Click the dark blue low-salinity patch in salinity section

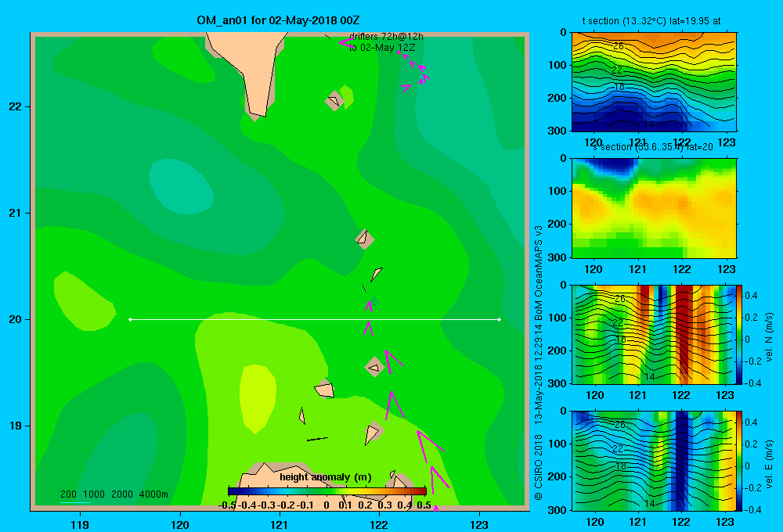[613, 165]
